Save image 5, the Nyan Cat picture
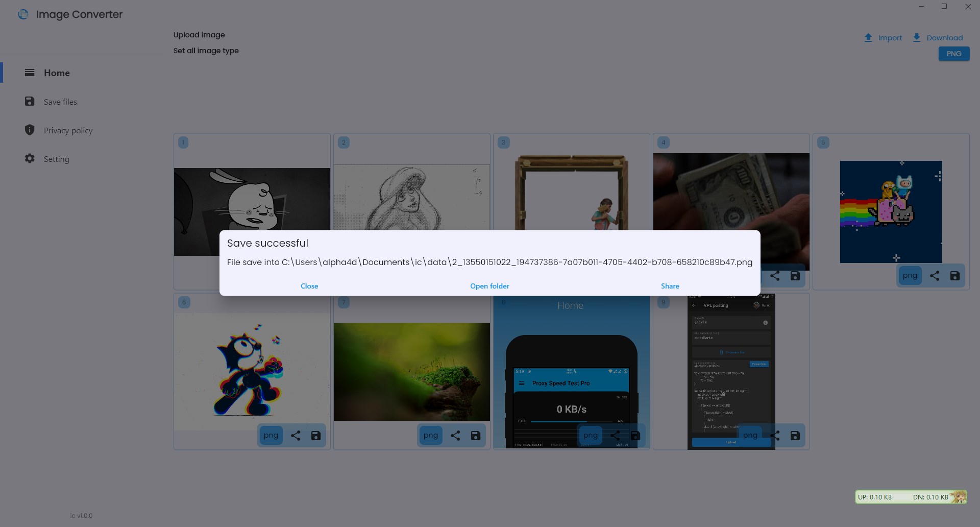The height and width of the screenshot is (527, 980). (954, 276)
